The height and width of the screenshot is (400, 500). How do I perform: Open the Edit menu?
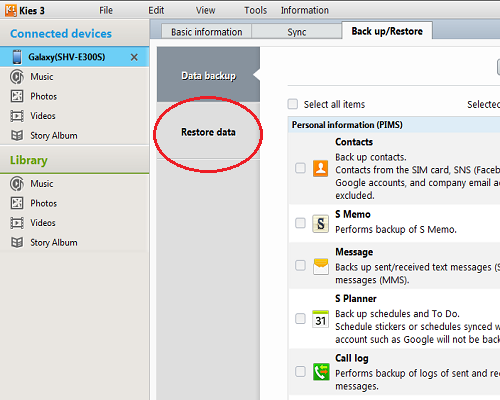[156, 10]
